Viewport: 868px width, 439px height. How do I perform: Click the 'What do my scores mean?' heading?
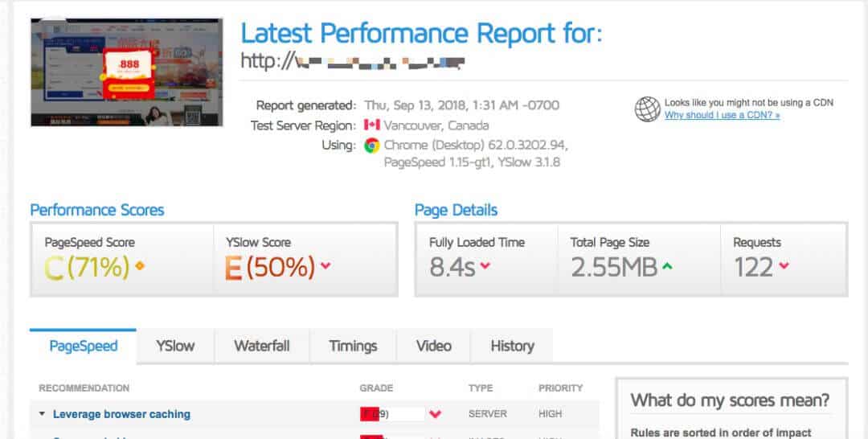point(730,400)
